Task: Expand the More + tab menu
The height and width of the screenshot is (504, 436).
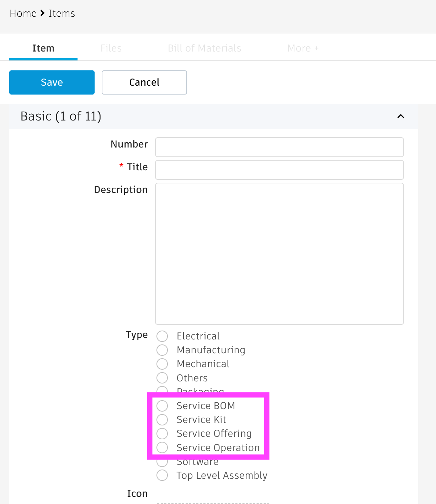Action: point(303,48)
